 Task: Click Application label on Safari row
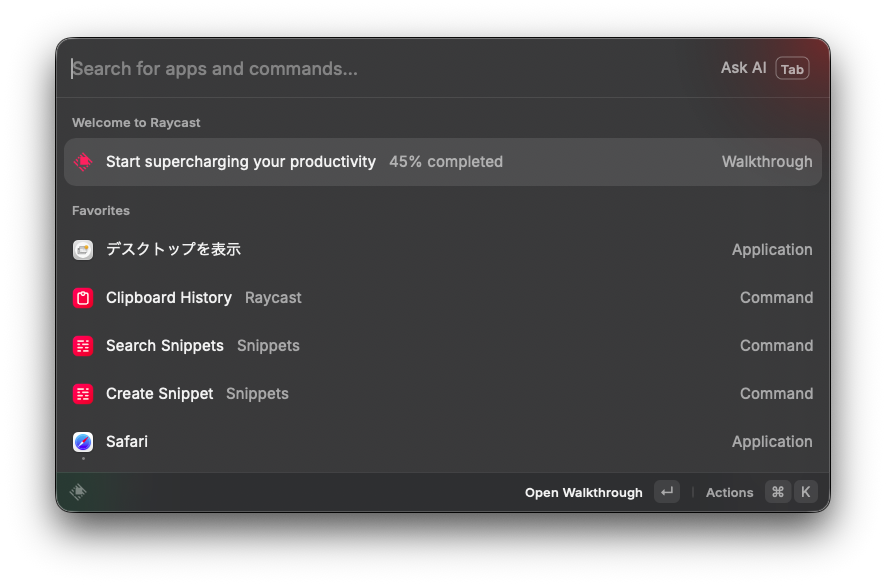coord(772,442)
